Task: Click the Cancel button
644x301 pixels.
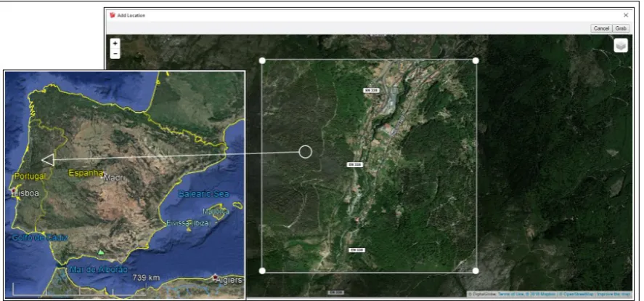Action: point(601,28)
